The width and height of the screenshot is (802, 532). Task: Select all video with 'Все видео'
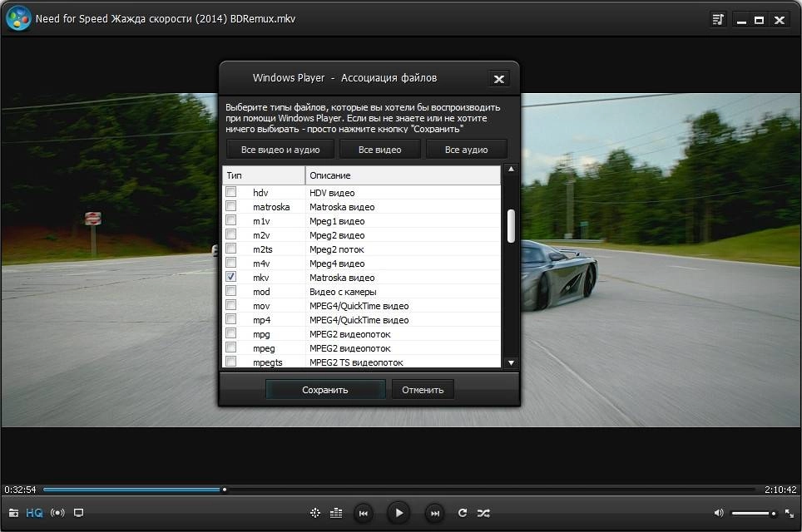click(x=380, y=150)
